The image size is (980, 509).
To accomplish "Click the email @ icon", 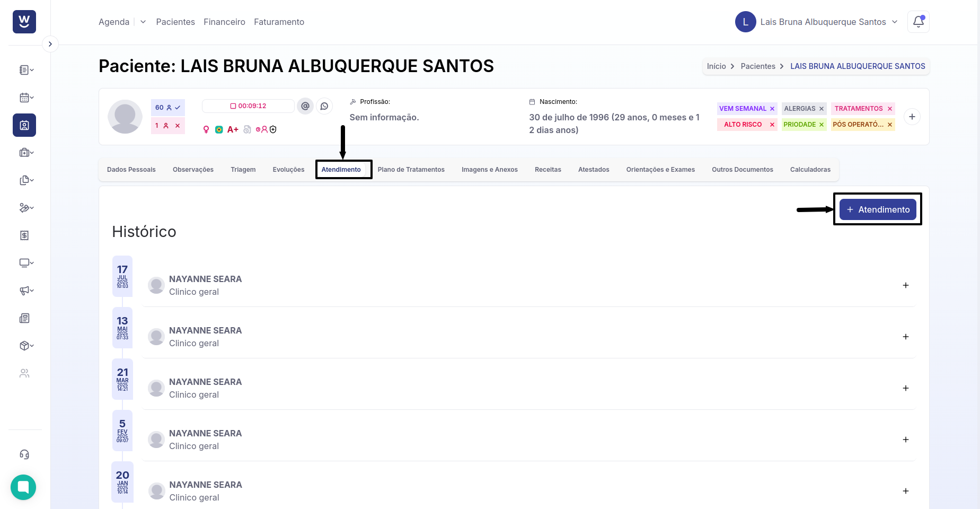I will [x=305, y=106].
